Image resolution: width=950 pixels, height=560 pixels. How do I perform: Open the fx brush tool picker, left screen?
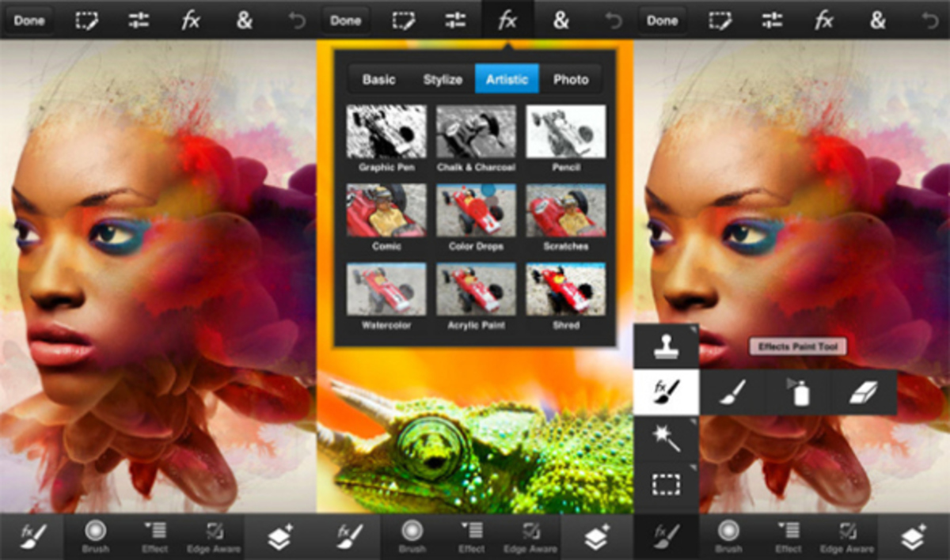coord(32,537)
